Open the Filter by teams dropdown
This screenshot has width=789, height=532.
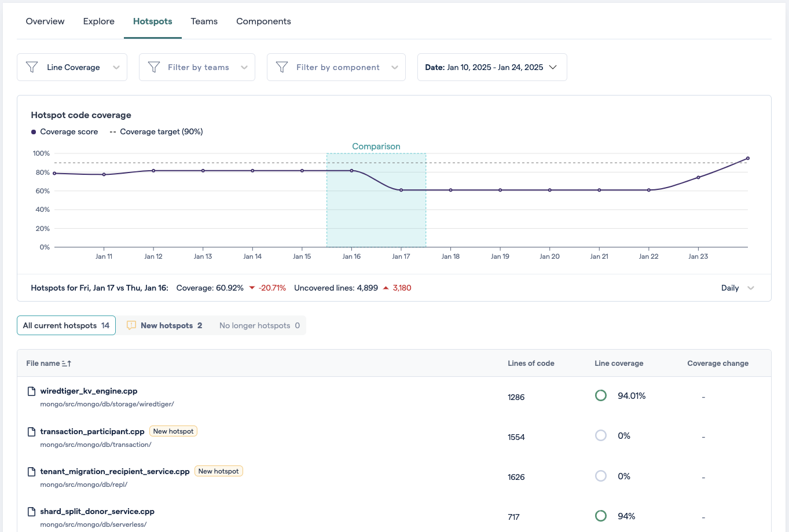click(197, 67)
